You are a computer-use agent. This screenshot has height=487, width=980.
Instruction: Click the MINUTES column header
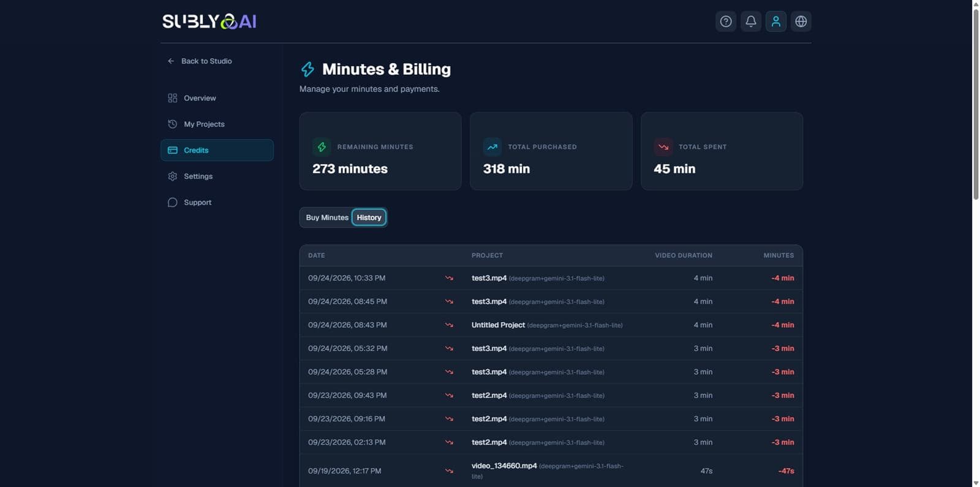click(778, 255)
